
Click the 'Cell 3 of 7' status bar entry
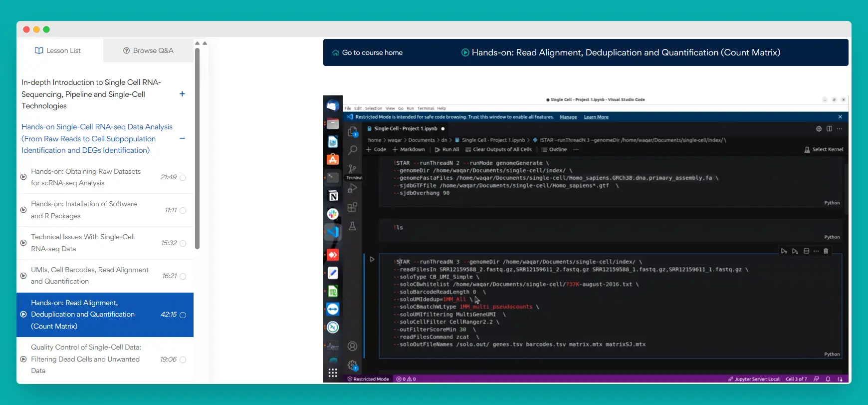796,379
